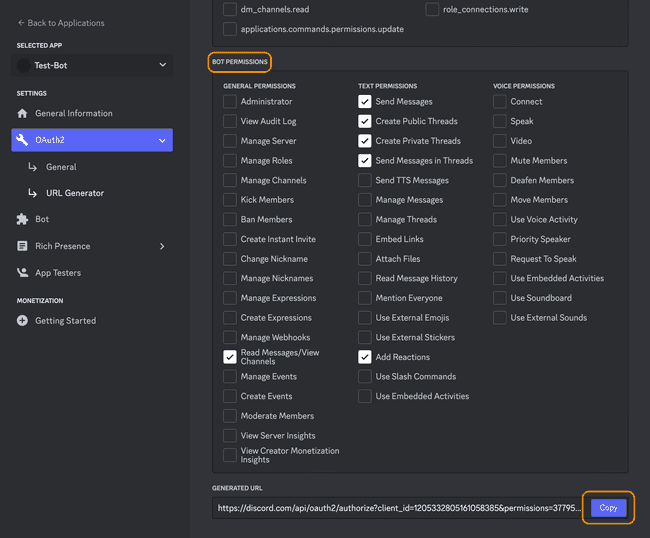Uncheck Send Messages in Threads
Viewport: 650px width, 538px height.
364,160
